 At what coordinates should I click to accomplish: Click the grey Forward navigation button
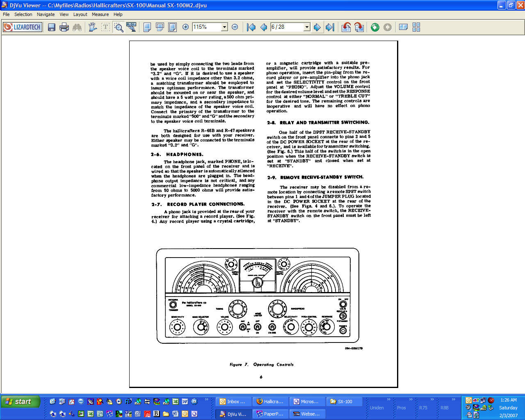pos(388,27)
